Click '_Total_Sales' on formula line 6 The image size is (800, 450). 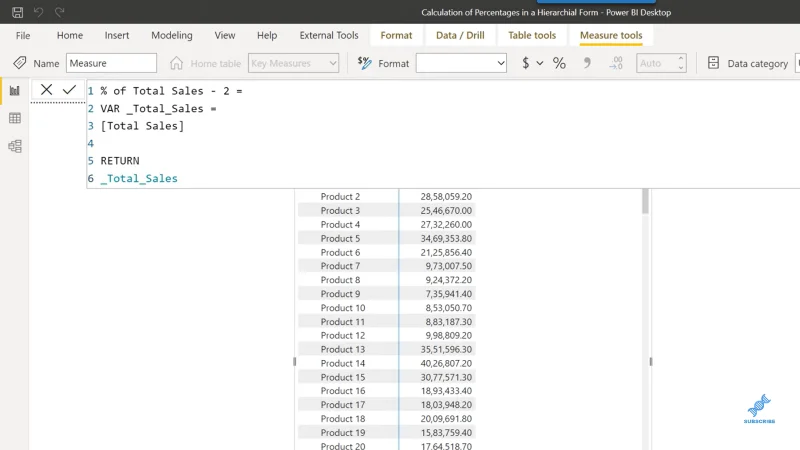click(x=139, y=179)
